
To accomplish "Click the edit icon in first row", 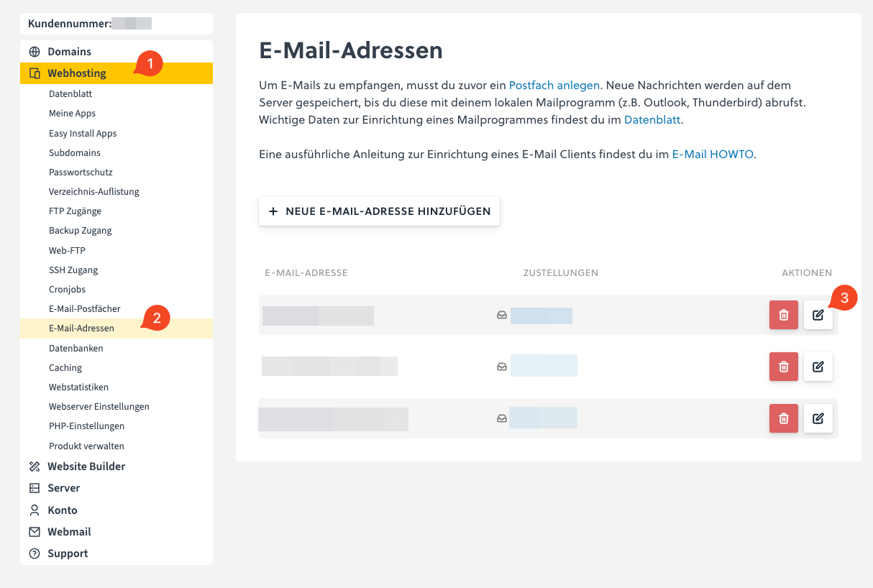I will click(818, 315).
